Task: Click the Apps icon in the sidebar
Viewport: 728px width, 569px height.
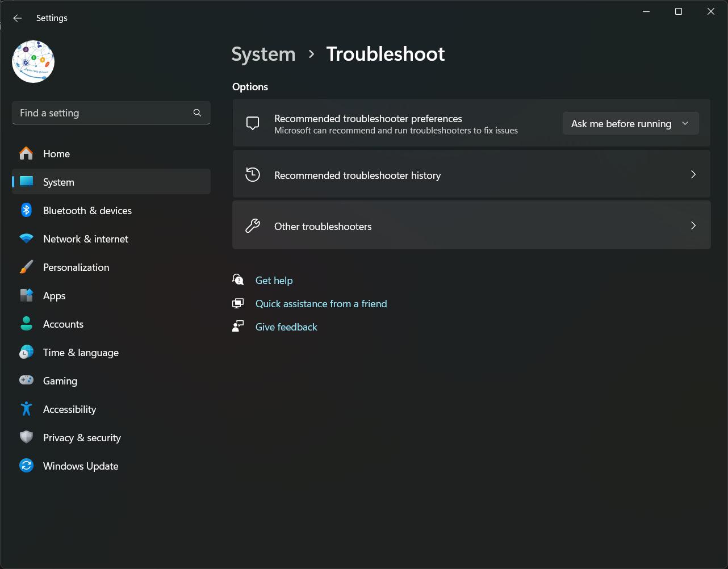Action: pyautogui.click(x=26, y=295)
